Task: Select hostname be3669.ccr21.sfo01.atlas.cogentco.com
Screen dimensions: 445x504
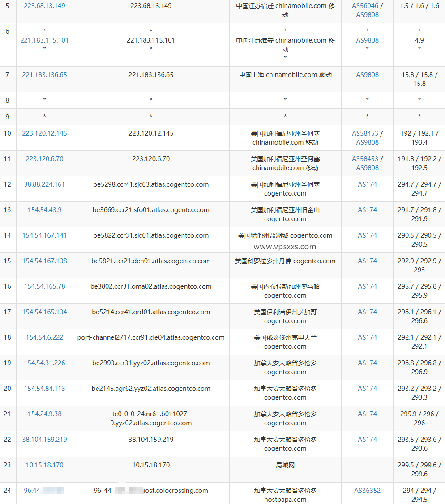Action: pos(151,210)
